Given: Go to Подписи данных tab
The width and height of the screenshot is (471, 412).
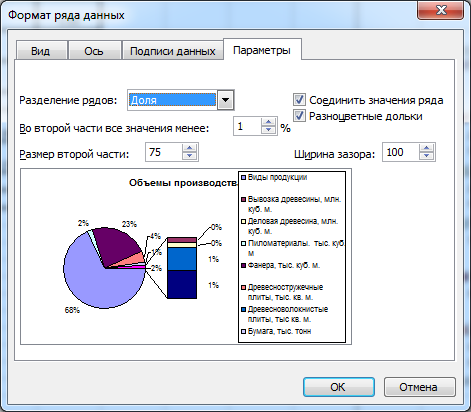Looking at the screenshot, I should (x=172, y=51).
